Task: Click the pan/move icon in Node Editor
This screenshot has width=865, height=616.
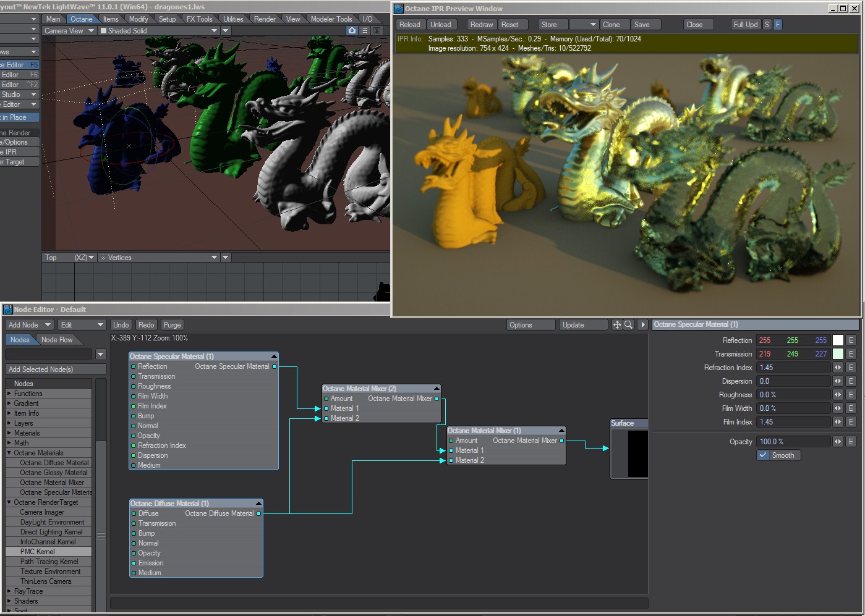Action: (x=617, y=325)
